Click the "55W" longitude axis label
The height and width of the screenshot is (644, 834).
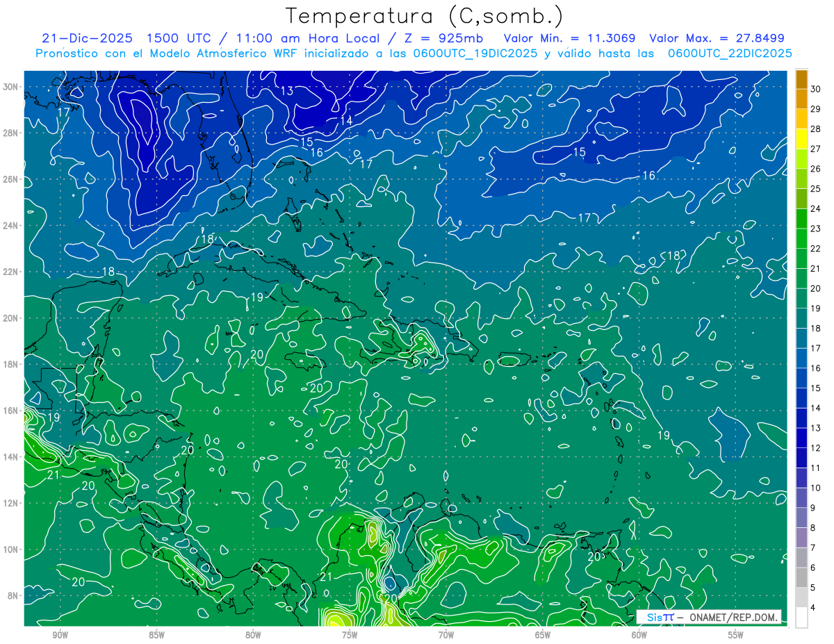point(736,635)
